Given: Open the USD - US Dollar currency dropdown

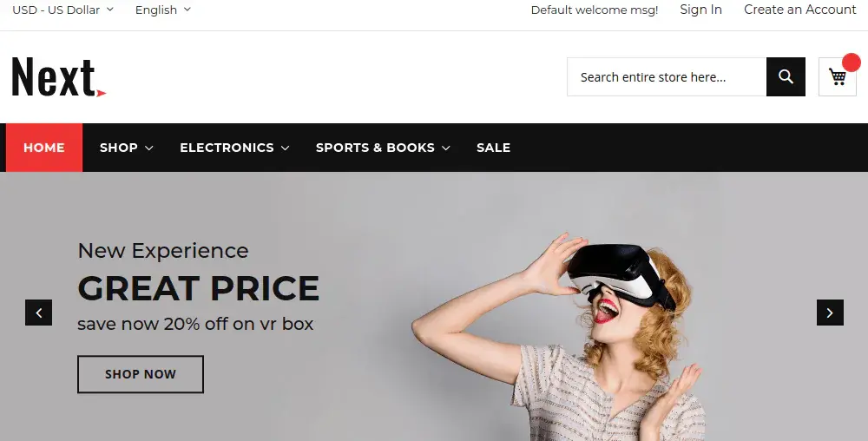Looking at the screenshot, I should [x=62, y=10].
